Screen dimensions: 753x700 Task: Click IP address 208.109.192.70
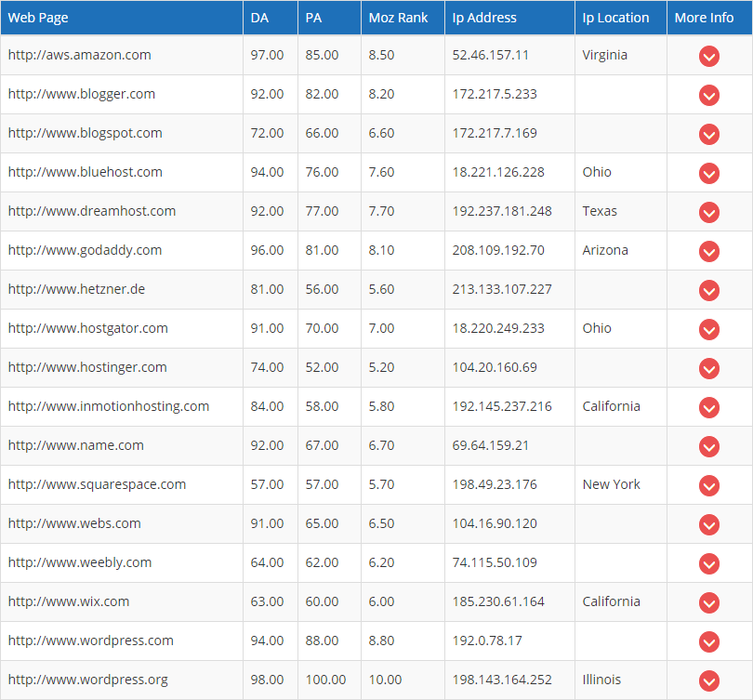[498, 250]
